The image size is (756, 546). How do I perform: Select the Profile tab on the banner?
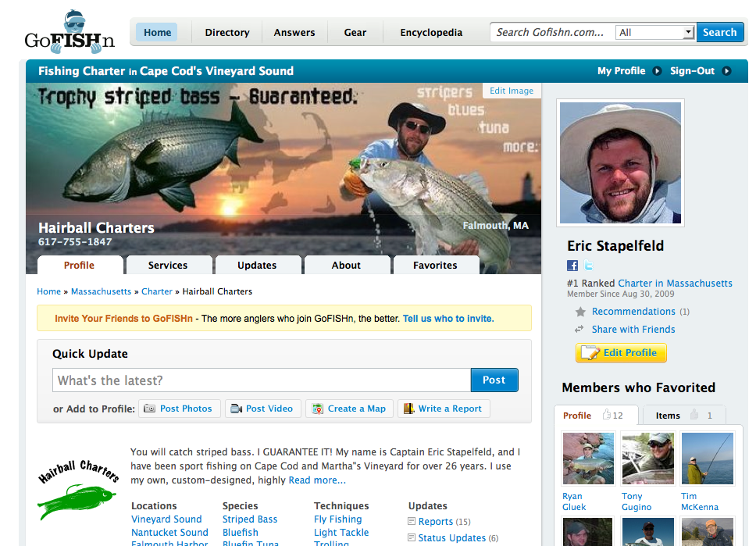coord(80,266)
